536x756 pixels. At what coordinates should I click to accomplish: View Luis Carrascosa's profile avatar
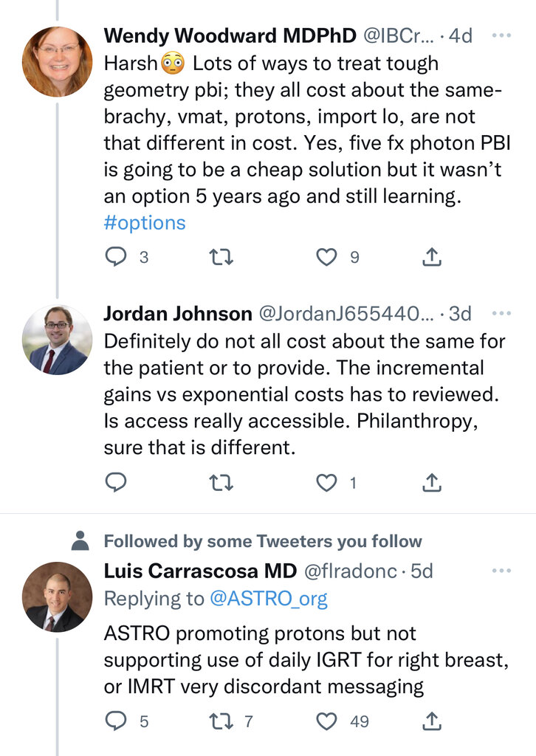(58, 597)
